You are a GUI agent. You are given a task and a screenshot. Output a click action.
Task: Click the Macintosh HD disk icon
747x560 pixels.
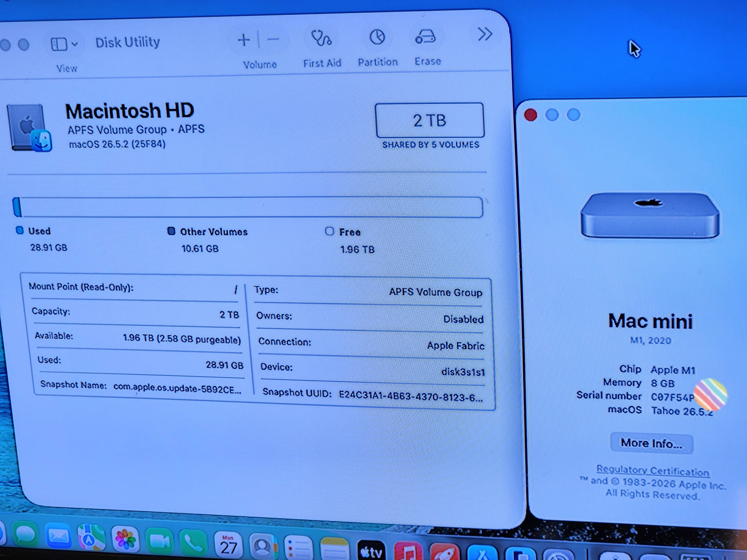pos(29,128)
